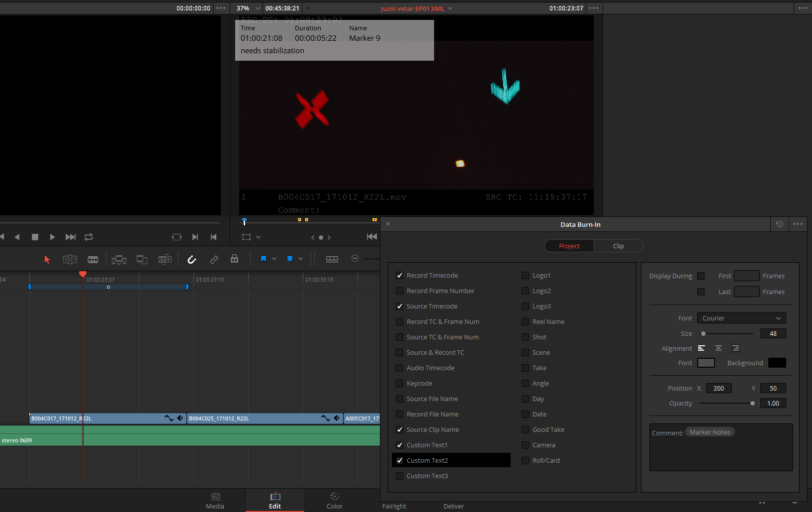Click the Replace Clip toolbar icon

coord(165,259)
